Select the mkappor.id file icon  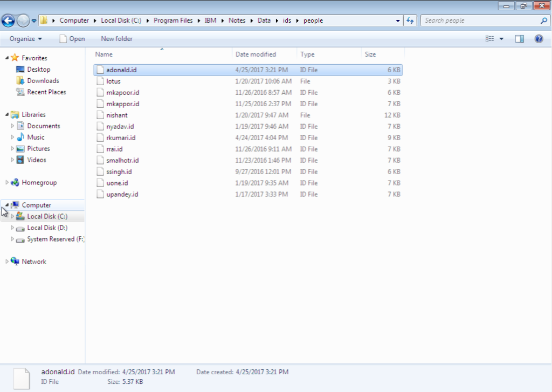point(100,104)
